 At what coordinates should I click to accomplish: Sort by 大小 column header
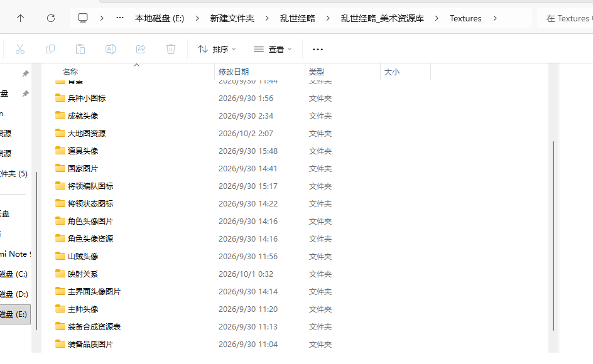(392, 72)
